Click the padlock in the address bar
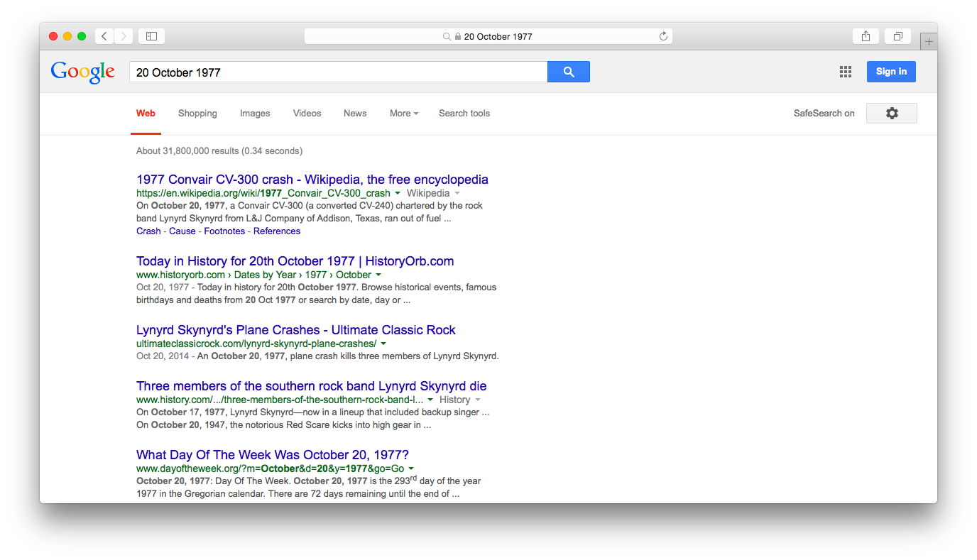 [x=458, y=36]
